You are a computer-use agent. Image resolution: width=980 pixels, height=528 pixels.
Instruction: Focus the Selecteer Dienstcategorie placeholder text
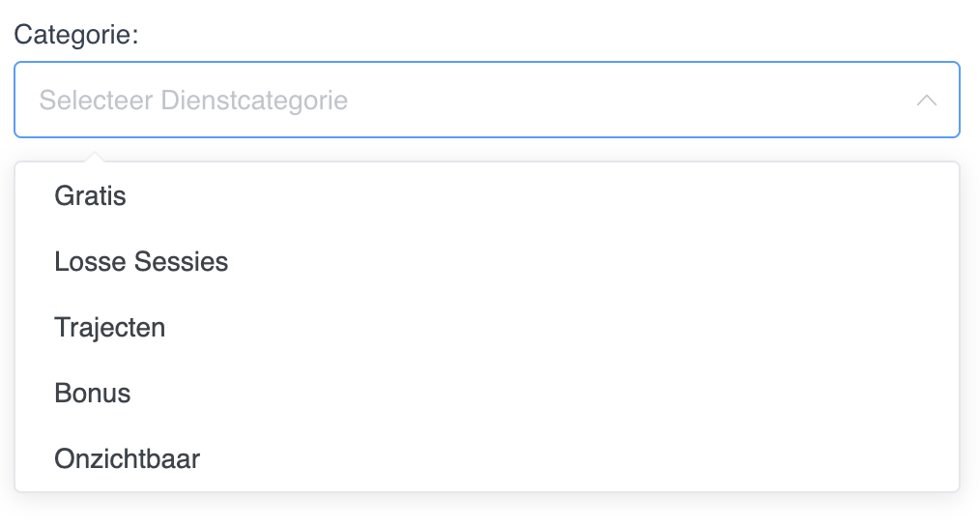click(193, 101)
